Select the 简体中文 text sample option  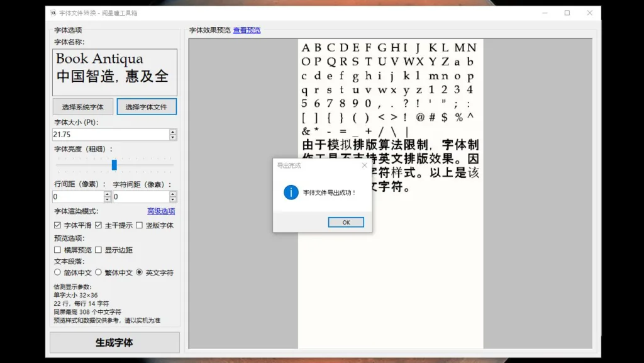tap(57, 272)
